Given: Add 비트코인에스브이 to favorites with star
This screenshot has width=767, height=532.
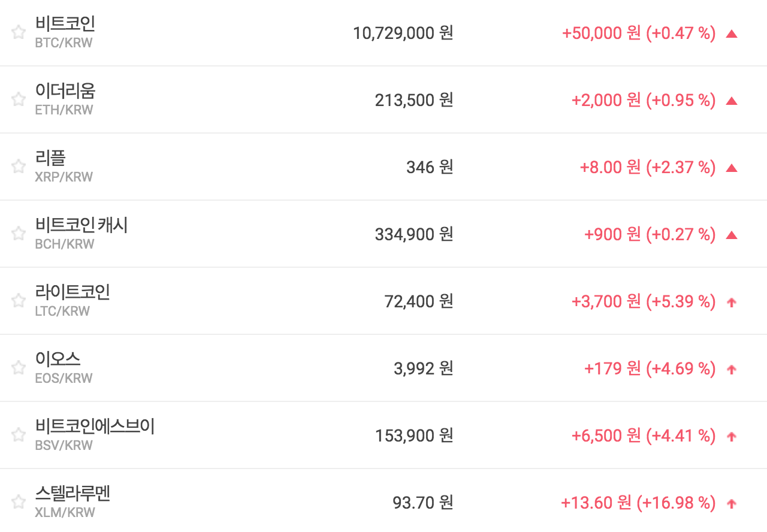Looking at the screenshot, I should point(19,435).
